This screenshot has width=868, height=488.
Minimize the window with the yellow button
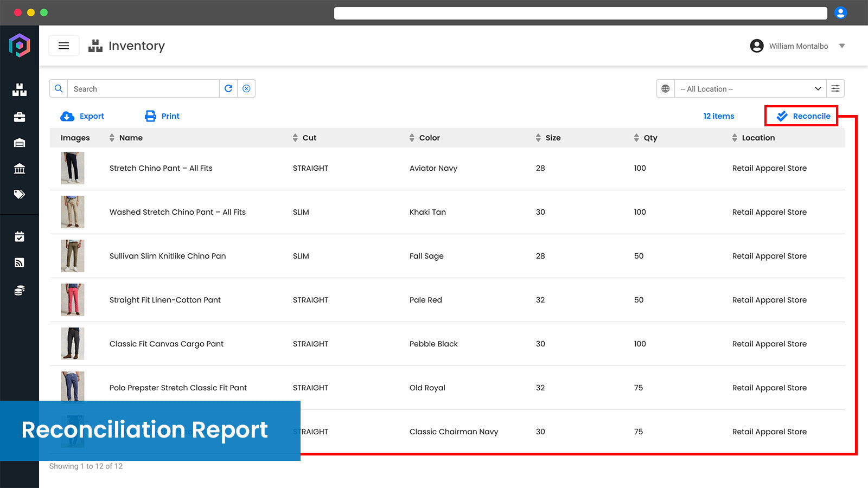pyautogui.click(x=31, y=12)
